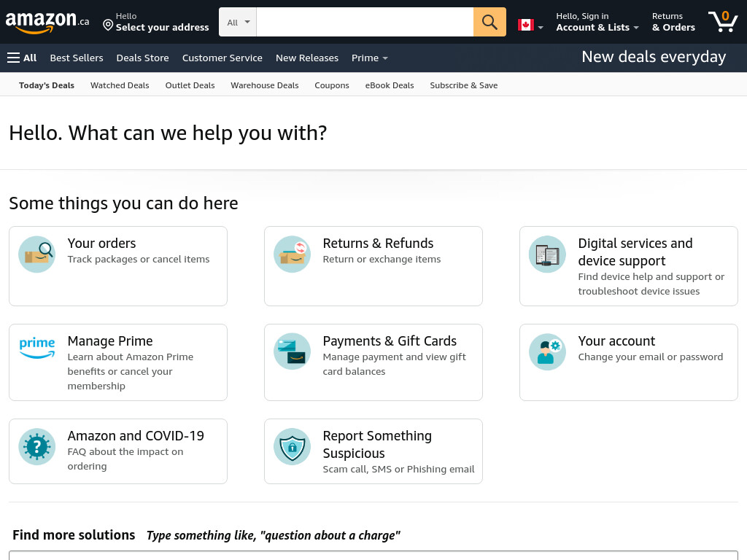Click the COVID-19 virus question icon
747x560 pixels.
tap(37, 447)
